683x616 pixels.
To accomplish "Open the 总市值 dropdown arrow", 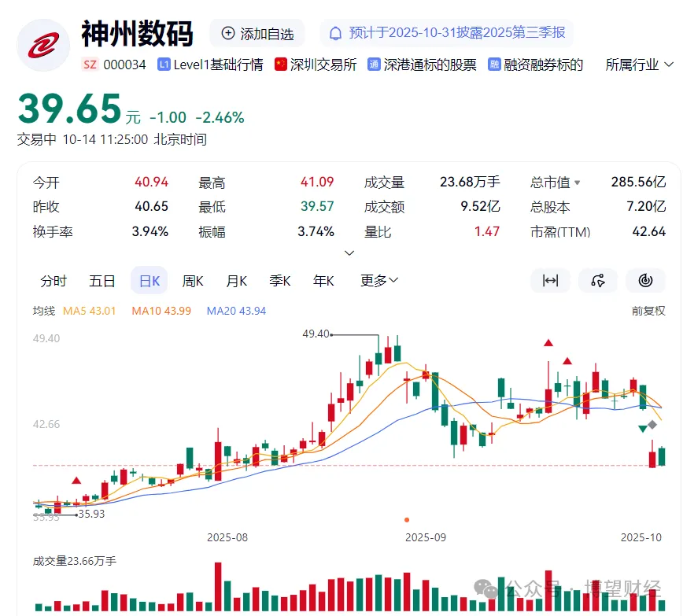I will [x=577, y=183].
